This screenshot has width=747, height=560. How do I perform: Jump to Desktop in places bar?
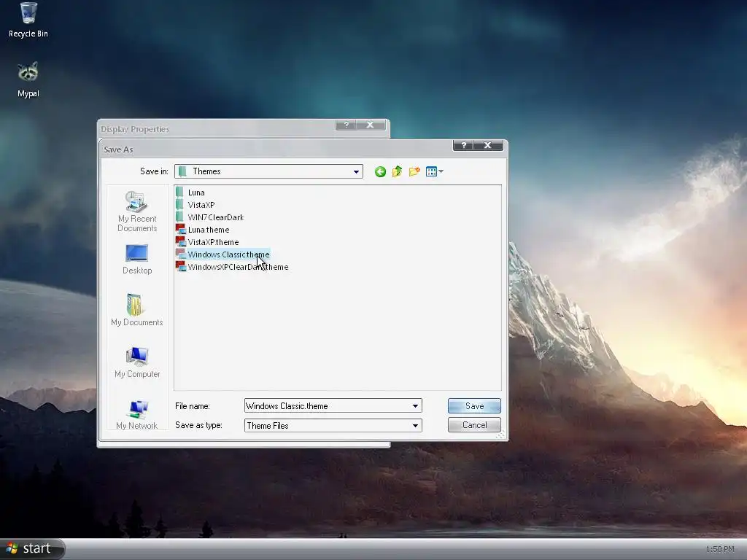coord(136,260)
